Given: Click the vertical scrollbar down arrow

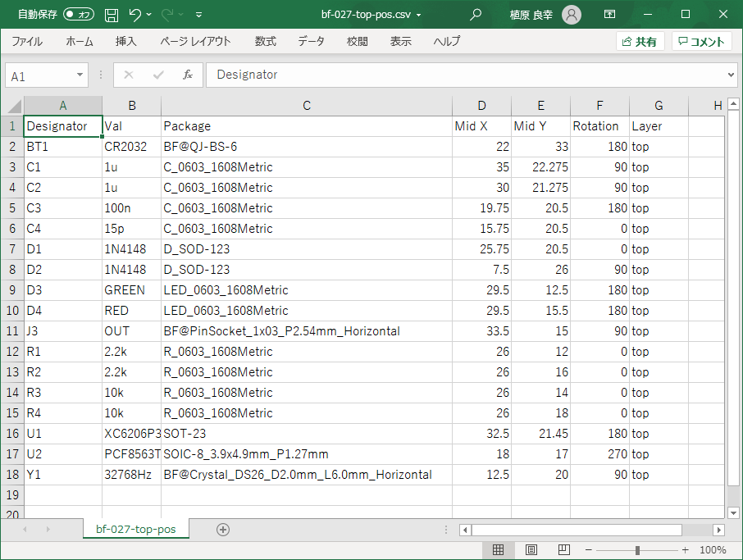Looking at the screenshot, I should (733, 512).
